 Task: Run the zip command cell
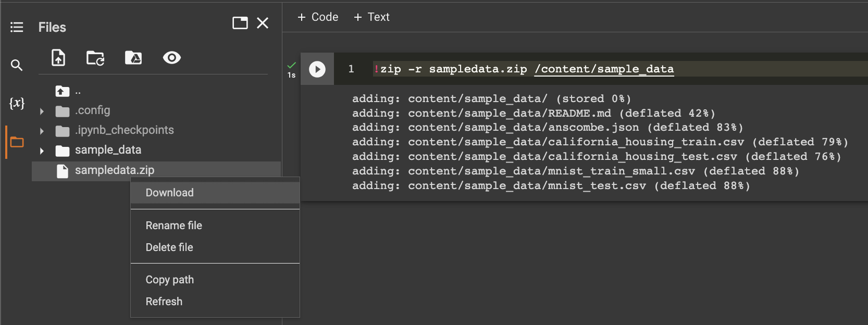click(317, 69)
